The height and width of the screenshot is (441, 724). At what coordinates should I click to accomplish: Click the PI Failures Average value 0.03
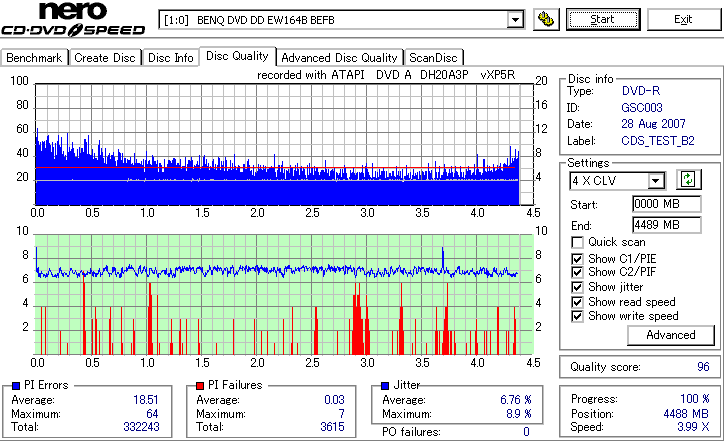point(334,399)
